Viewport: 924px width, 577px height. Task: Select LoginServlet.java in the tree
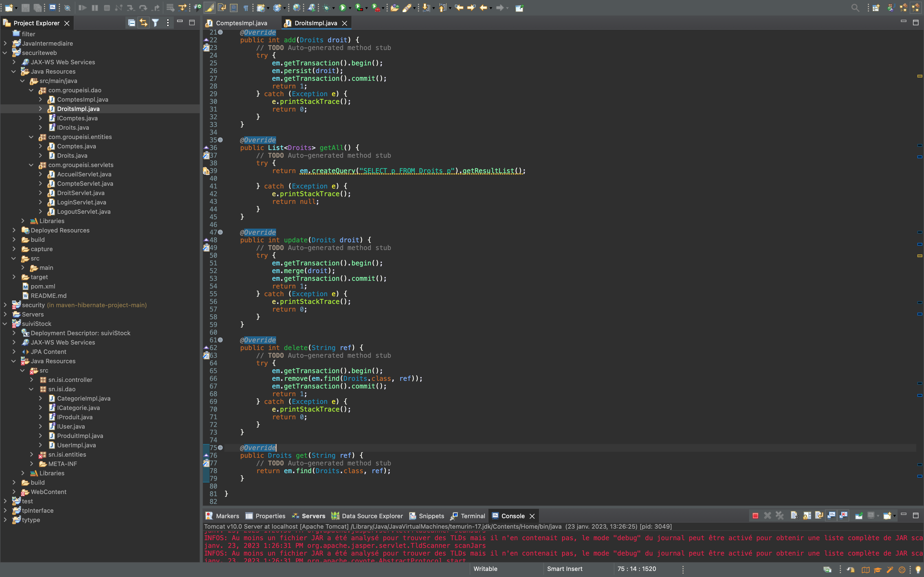click(81, 202)
